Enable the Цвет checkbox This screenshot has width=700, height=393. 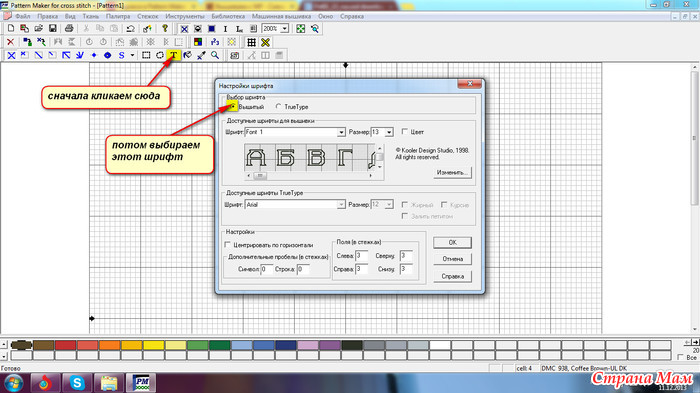pyautogui.click(x=404, y=132)
